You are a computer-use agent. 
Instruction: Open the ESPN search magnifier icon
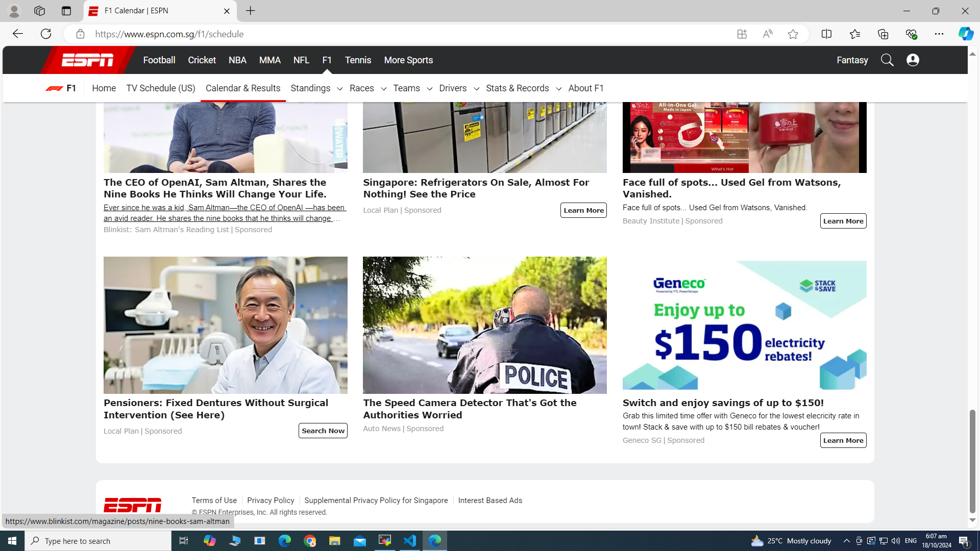(x=887, y=60)
